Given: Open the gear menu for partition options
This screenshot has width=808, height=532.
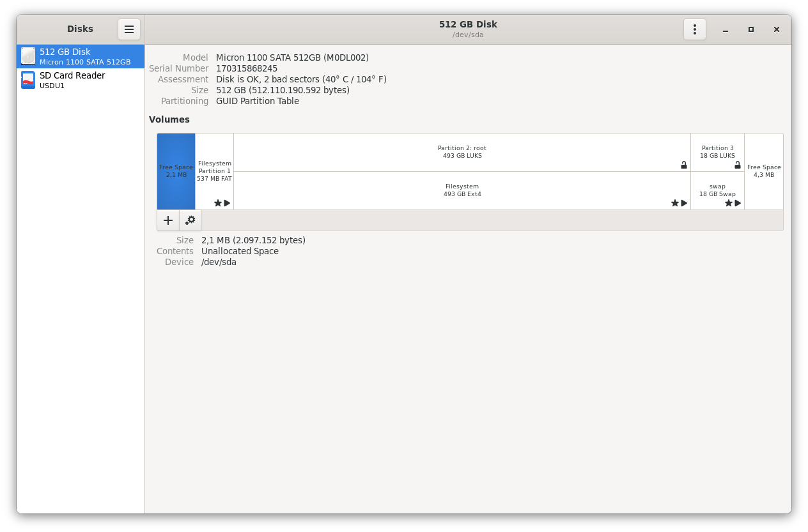Looking at the screenshot, I should point(190,220).
